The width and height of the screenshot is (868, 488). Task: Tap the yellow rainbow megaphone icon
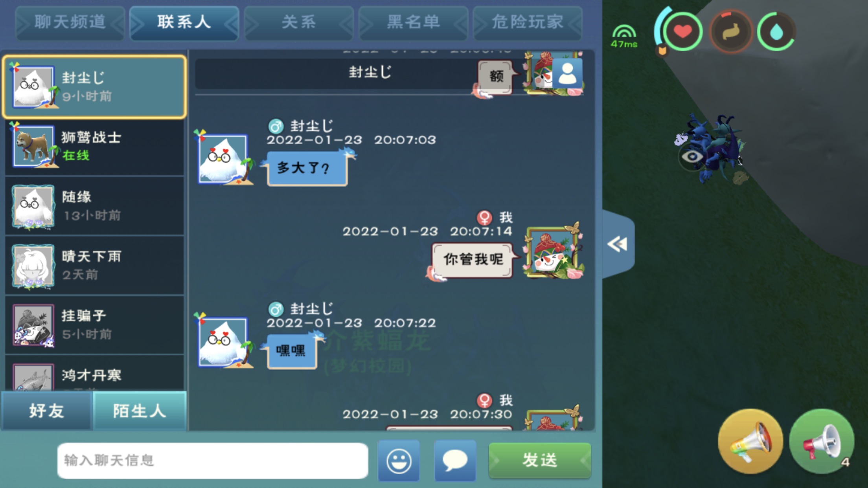750,441
